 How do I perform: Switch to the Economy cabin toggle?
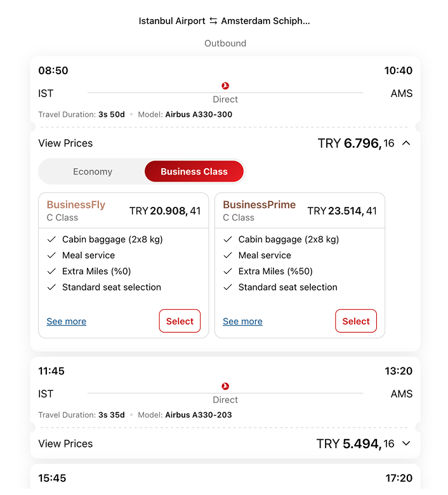pos(93,171)
